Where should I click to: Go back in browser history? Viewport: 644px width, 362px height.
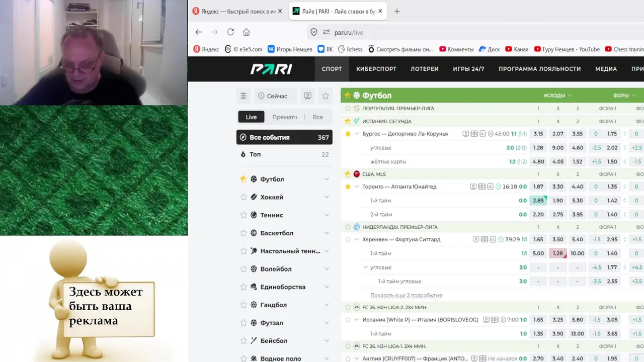pyautogui.click(x=198, y=32)
